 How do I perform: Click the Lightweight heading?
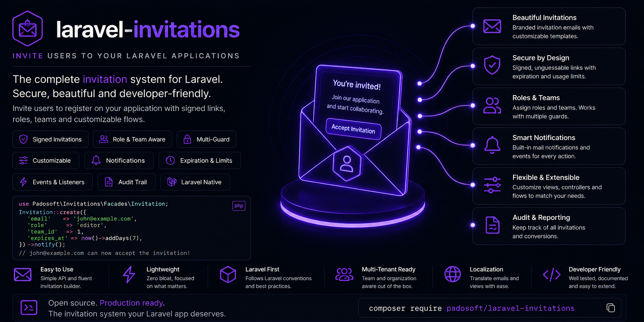pos(163,269)
